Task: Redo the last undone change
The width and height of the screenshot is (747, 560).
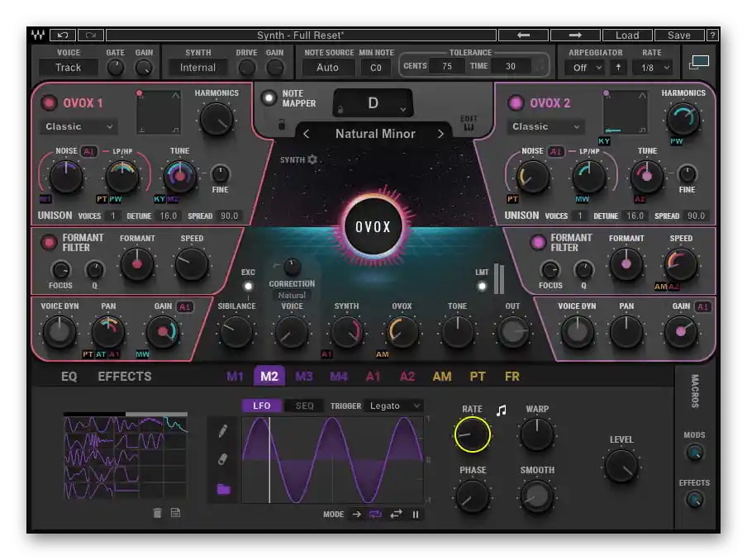Action: [x=91, y=35]
